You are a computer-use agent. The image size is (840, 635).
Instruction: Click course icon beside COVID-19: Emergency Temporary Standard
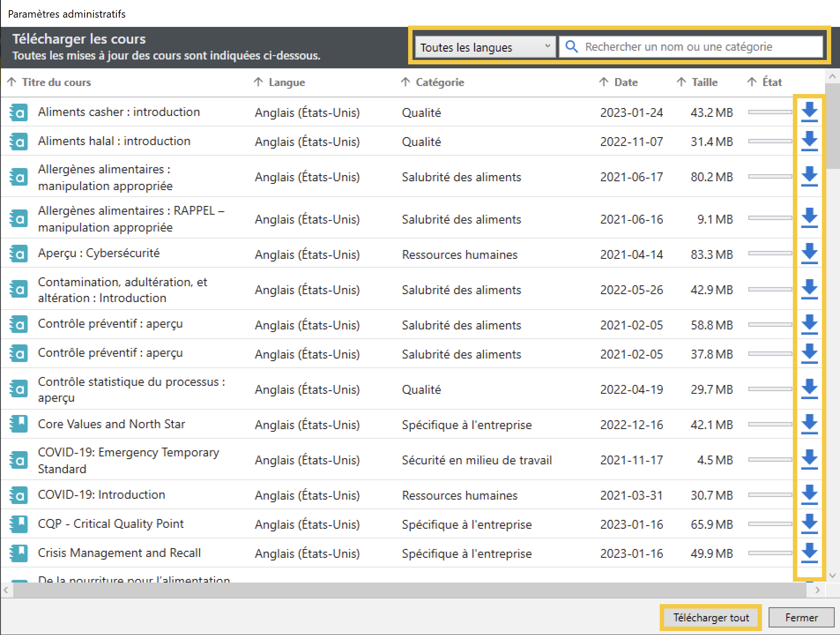pyautogui.click(x=19, y=460)
